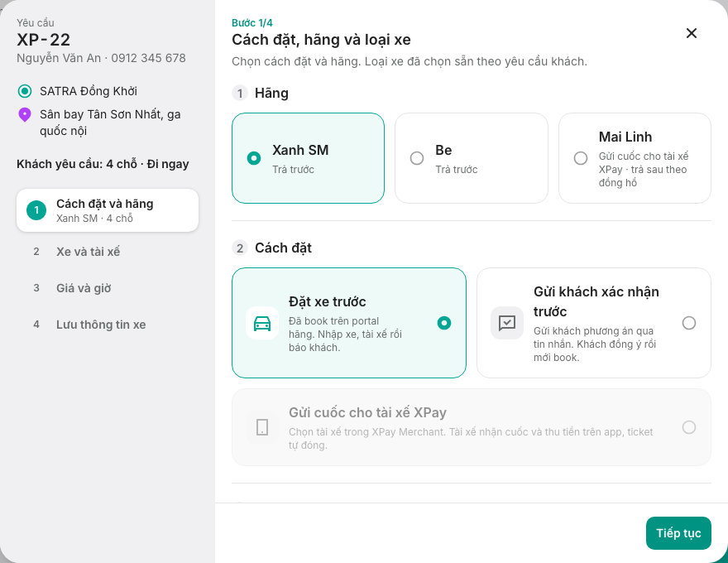Click the car icon in Đặt xe trước card

pos(262,323)
